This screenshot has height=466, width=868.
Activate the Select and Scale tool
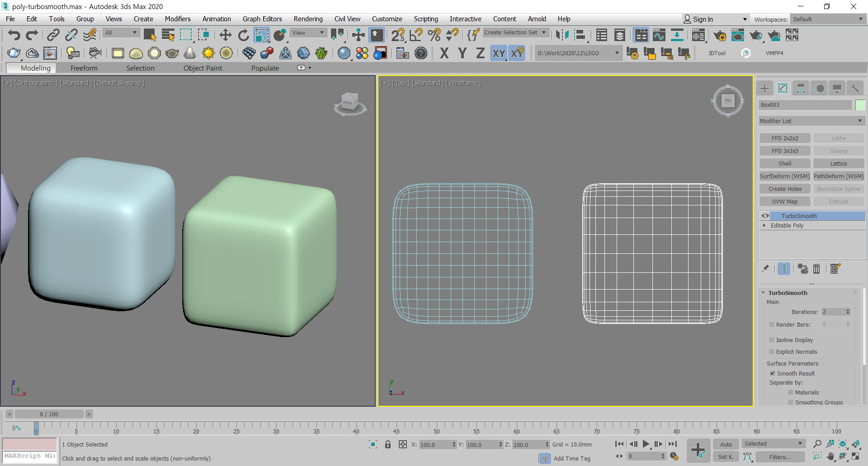[262, 35]
